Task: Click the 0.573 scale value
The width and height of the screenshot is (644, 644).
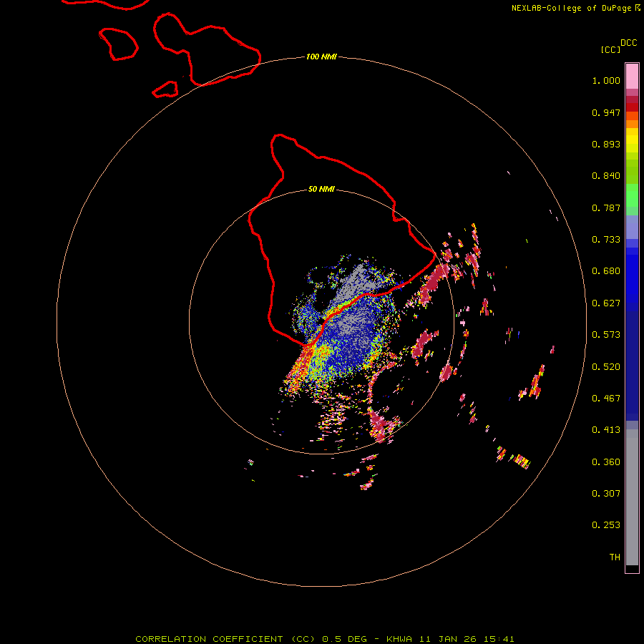Action: click(x=606, y=335)
